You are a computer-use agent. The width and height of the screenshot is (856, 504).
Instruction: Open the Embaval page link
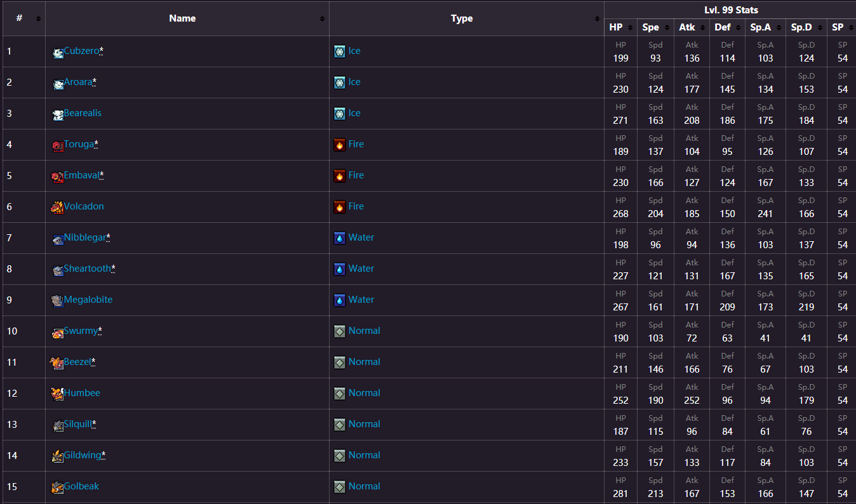coord(82,175)
